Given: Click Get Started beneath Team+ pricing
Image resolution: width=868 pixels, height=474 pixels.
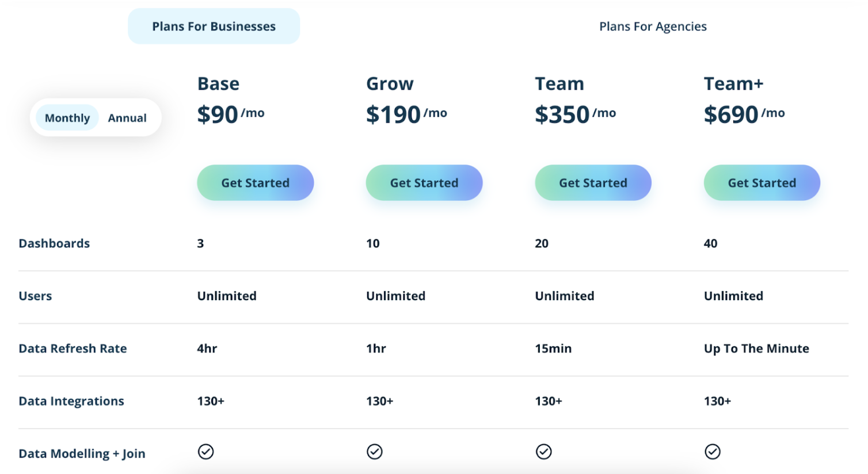Looking at the screenshot, I should pos(762,182).
